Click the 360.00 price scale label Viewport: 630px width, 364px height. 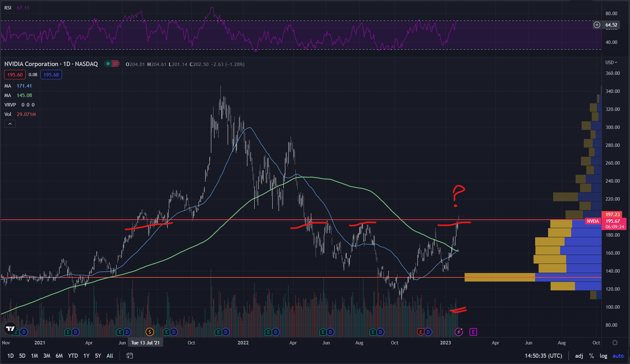tap(612, 73)
